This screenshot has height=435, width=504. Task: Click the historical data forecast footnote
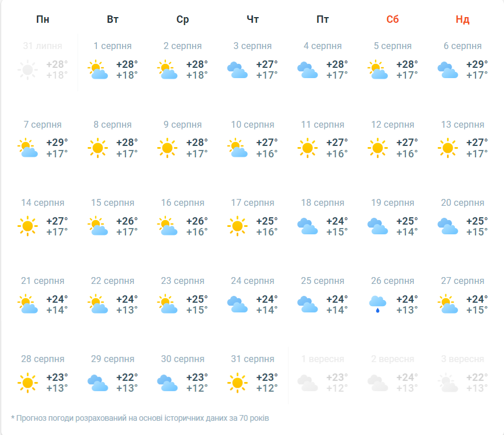140,418
